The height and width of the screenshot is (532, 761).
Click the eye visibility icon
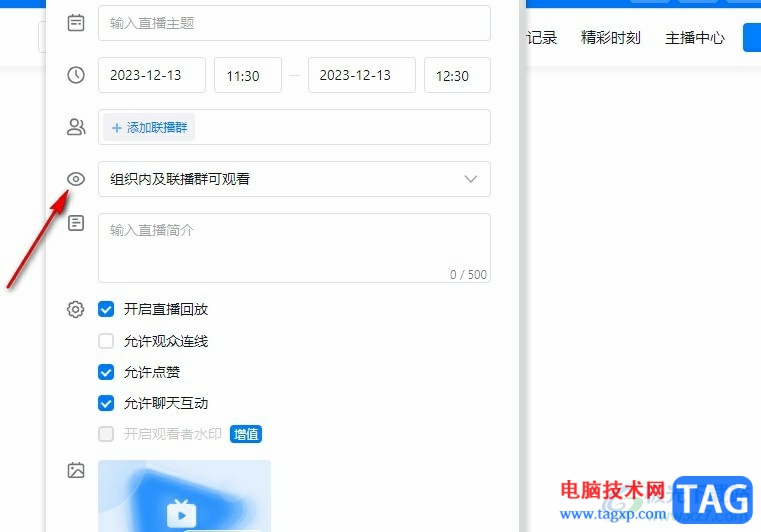click(x=76, y=179)
